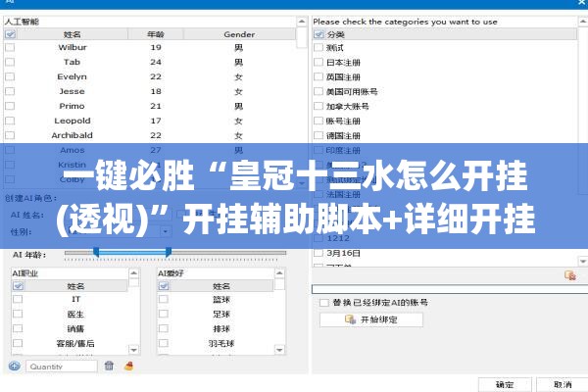The width and height of the screenshot is (588, 392).
Task: Enable 替换已经绑定AI的账号 option
Action: 324,303
